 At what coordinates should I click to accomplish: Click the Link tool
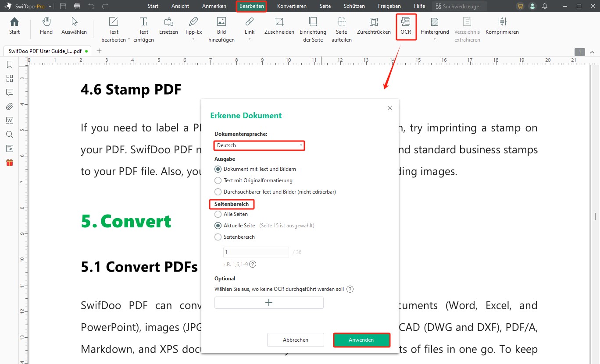[250, 26]
